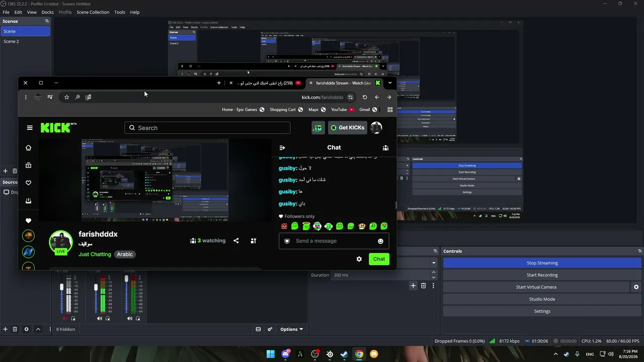Remove the selected source with trash icon
644x362 pixels.
coord(15,329)
